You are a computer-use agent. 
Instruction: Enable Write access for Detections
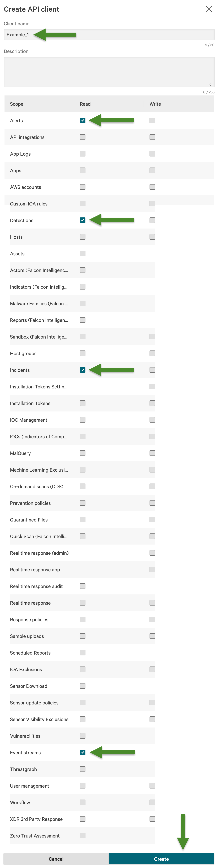[x=152, y=220]
